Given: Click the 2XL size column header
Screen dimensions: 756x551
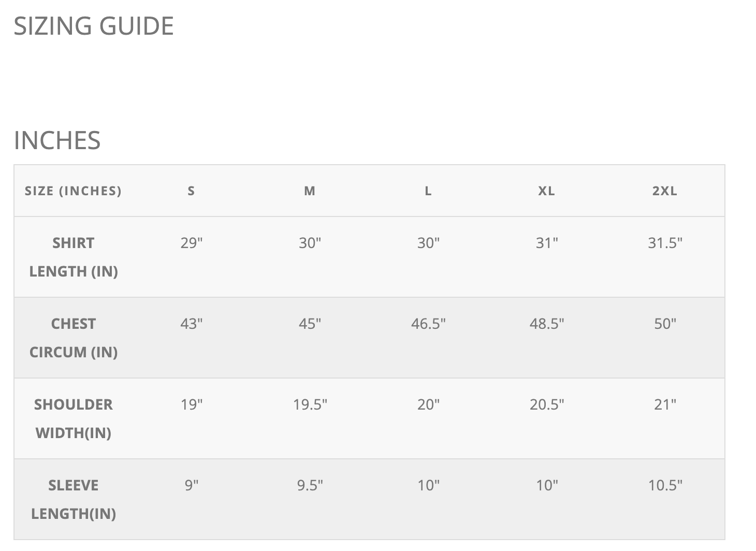Looking at the screenshot, I should [665, 191].
